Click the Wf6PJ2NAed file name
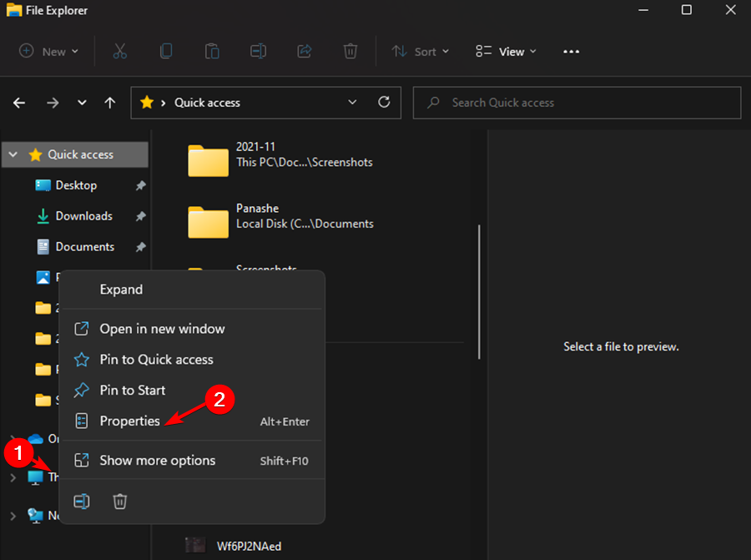The image size is (751, 560). tap(249, 546)
